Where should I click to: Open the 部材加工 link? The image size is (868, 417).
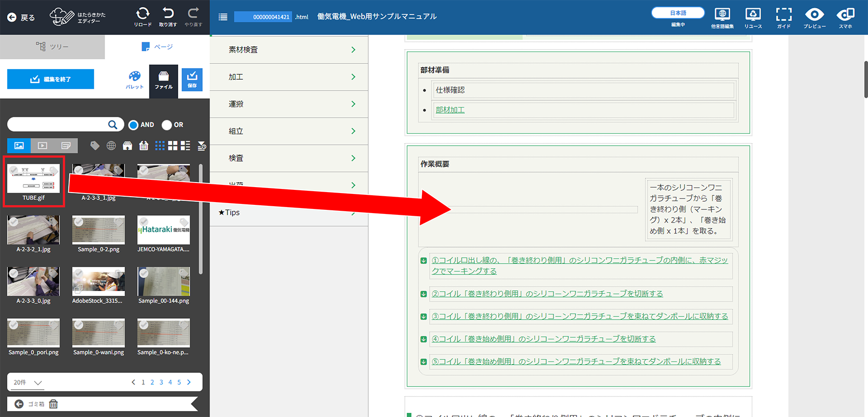[x=450, y=110]
